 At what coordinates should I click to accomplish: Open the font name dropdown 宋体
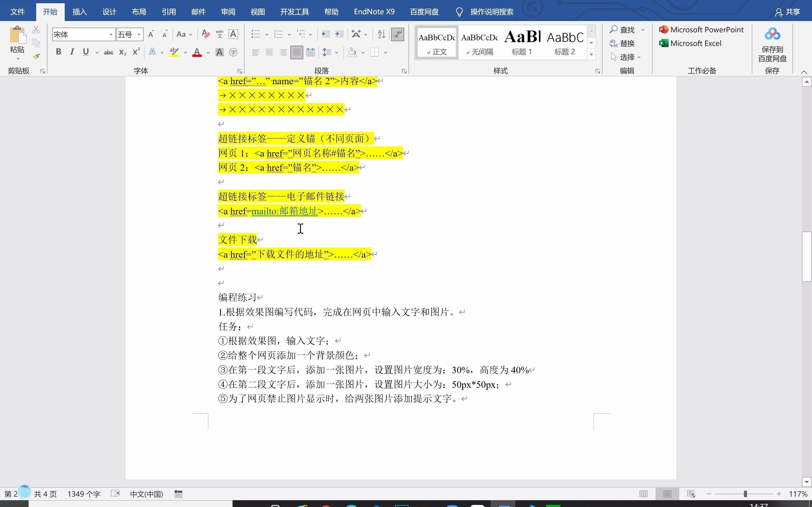[x=111, y=34]
